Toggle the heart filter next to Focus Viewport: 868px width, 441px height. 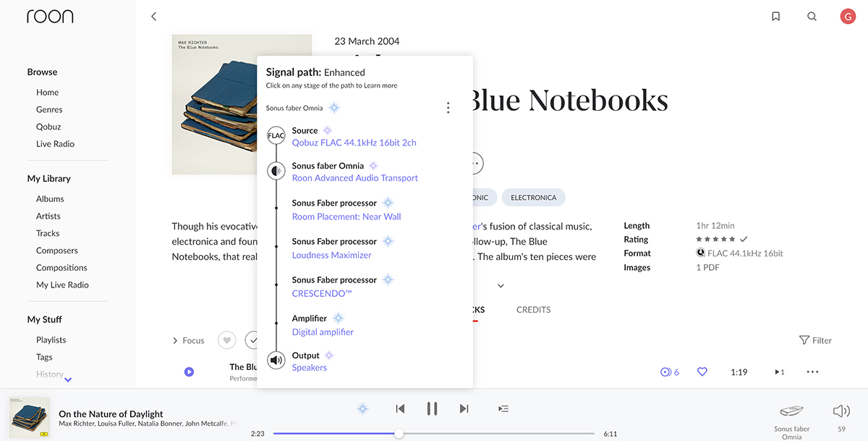(x=227, y=340)
